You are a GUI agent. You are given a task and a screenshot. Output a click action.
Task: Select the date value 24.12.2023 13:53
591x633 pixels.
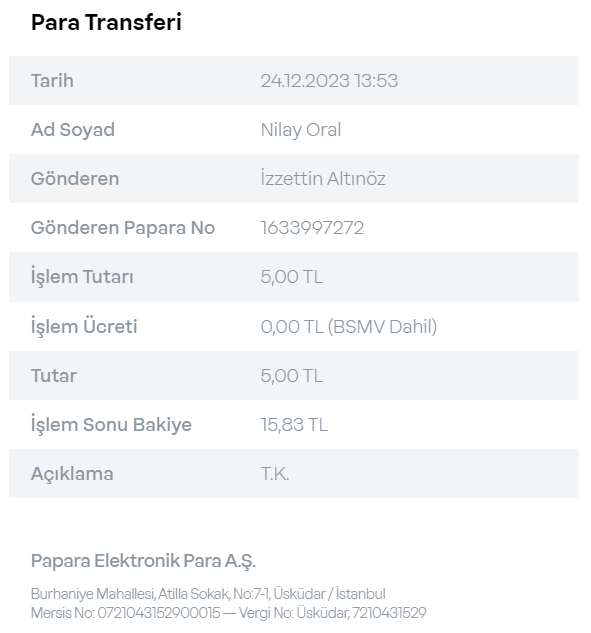[x=329, y=81]
